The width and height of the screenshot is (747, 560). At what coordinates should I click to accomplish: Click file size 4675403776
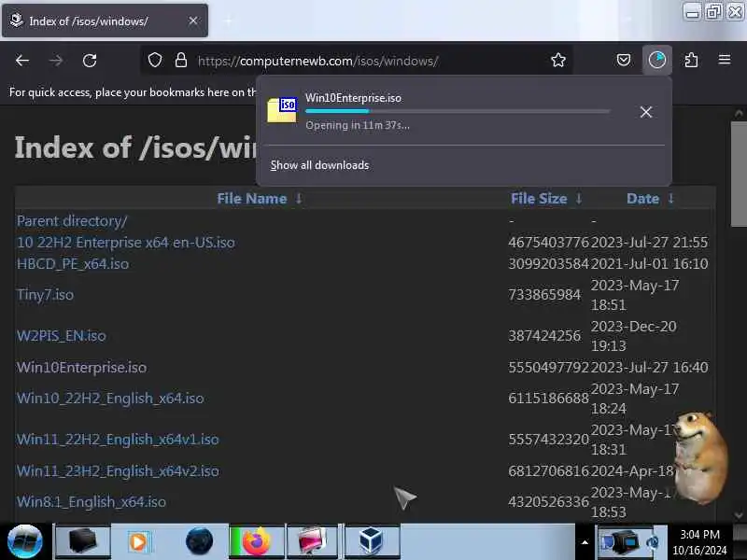pyautogui.click(x=548, y=243)
